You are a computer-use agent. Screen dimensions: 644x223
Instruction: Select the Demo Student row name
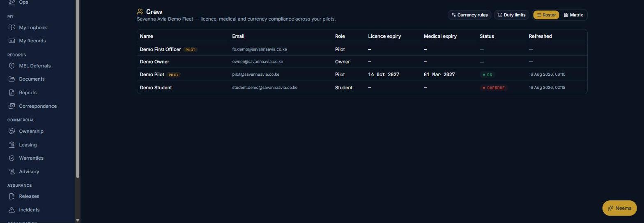click(x=156, y=88)
